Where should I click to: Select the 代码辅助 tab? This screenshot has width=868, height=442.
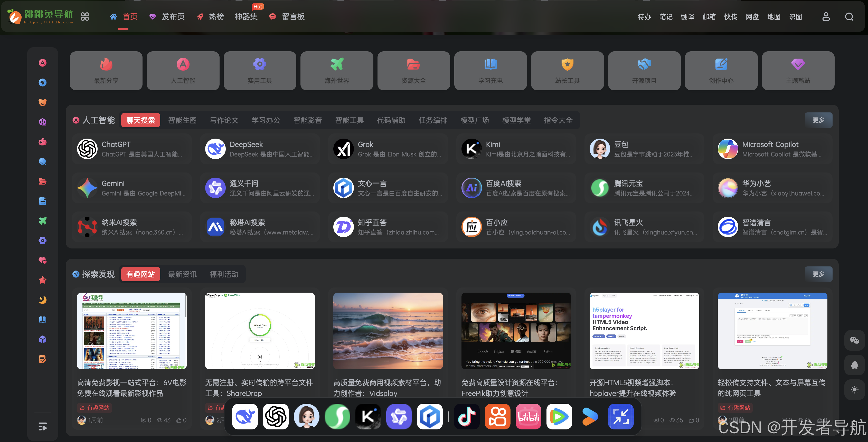pyautogui.click(x=391, y=120)
